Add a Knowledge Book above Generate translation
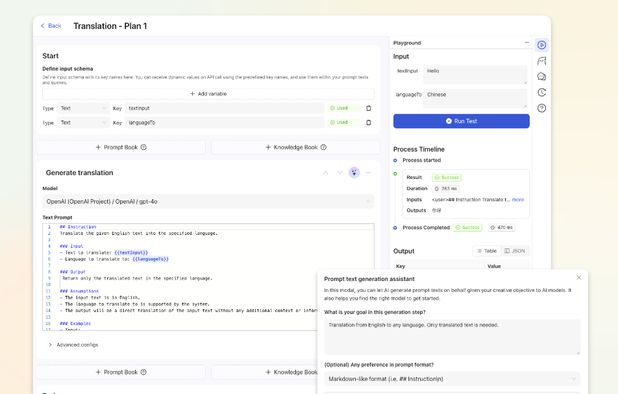This screenshot has height=394, width=618. click(x=296, y=147)
